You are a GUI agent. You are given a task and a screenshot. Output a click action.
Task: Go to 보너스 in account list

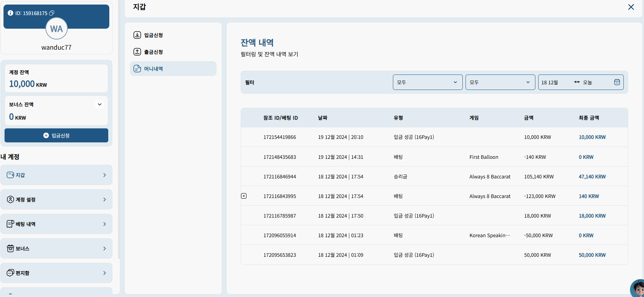point(57,248)
